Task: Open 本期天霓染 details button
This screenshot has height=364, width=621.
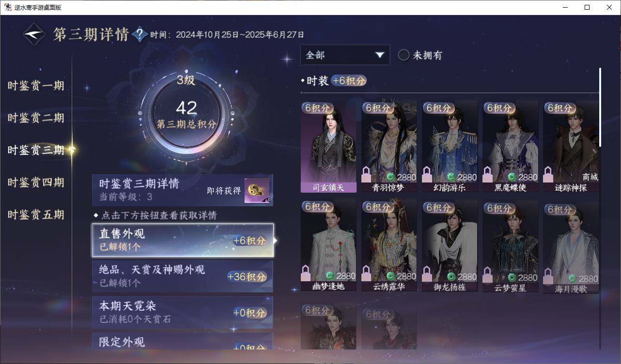Action: point(183,312)
